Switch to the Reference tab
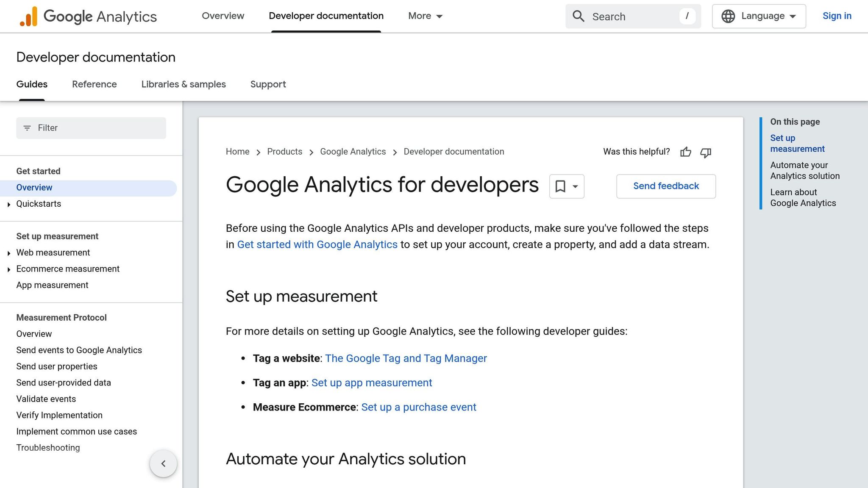868x488 pixels. point(94,84)
